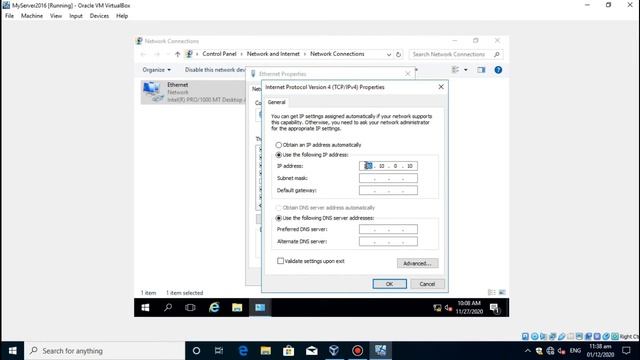Open the guest taskbar search
Image resolution: width=640 pixels, height=360 pixels.
168,307
